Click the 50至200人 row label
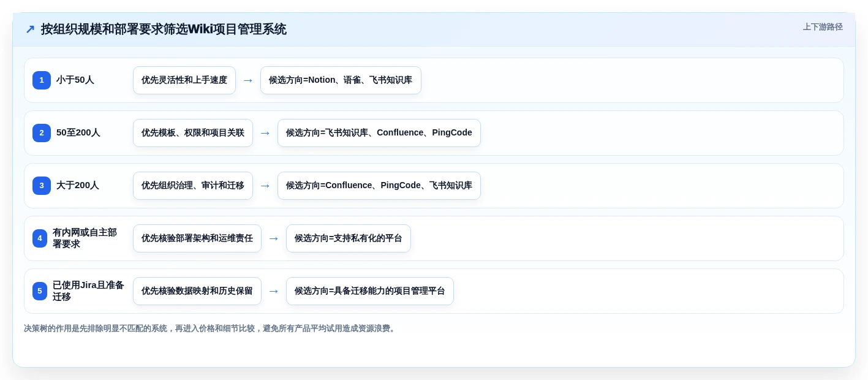 (78, 133)
